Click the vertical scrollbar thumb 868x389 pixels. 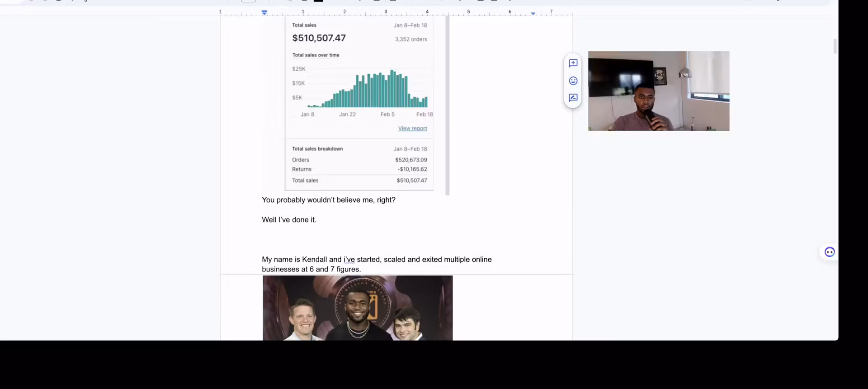click(x=835, y=46)
